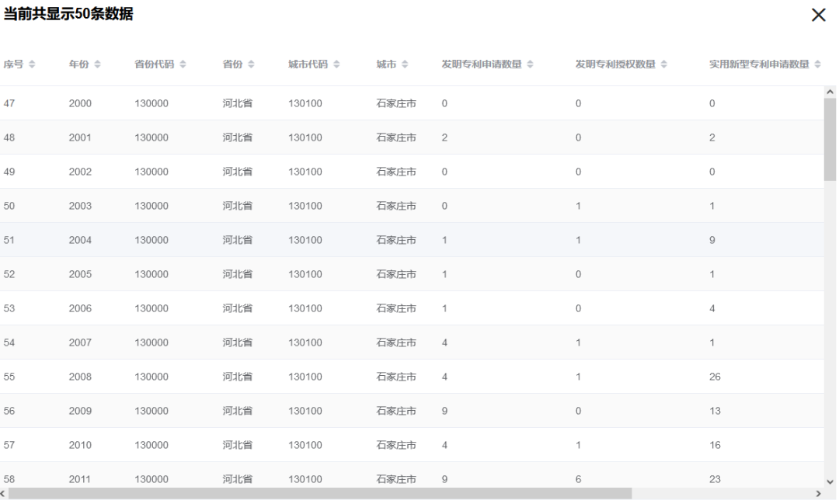Click year 2005 cell
839x504 pixels.
[x=80, y=274]
